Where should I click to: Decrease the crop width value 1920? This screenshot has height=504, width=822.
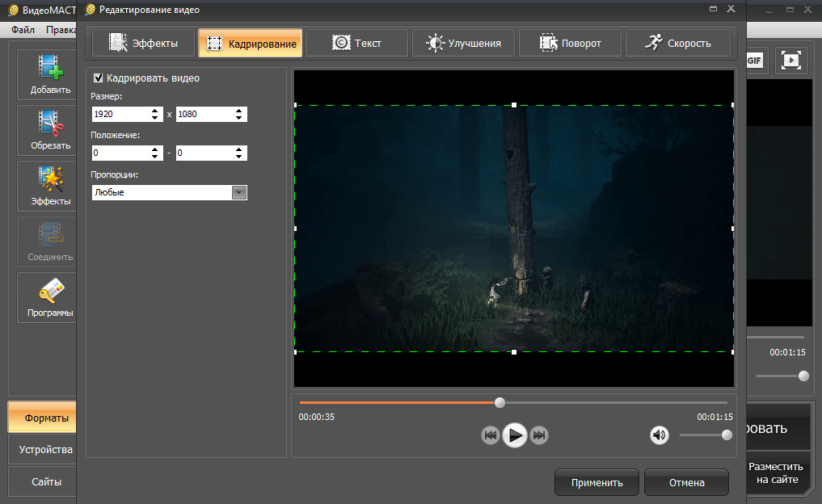point(154,118)
